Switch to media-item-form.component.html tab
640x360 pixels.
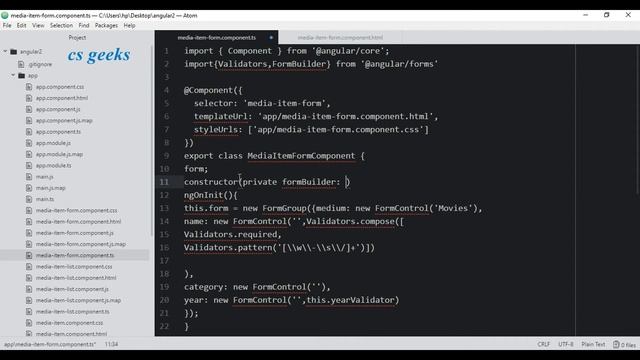tap(340, 38)
